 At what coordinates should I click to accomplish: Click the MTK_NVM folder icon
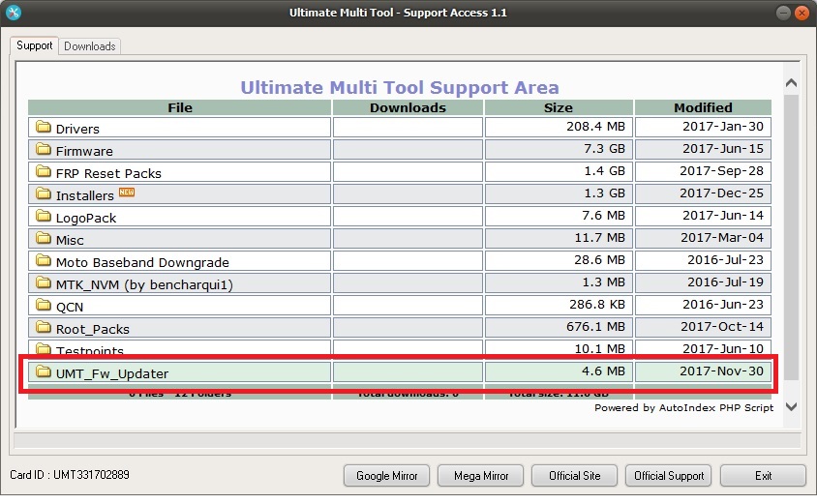tap(44, 282)
